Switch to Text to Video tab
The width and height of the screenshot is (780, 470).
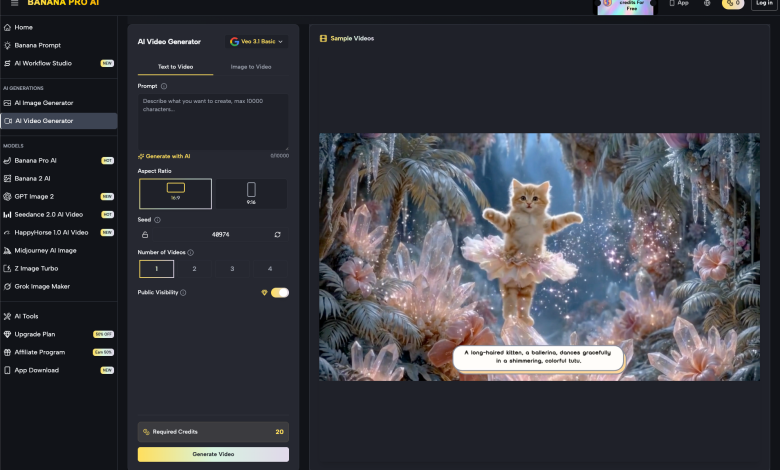[176, 67]
